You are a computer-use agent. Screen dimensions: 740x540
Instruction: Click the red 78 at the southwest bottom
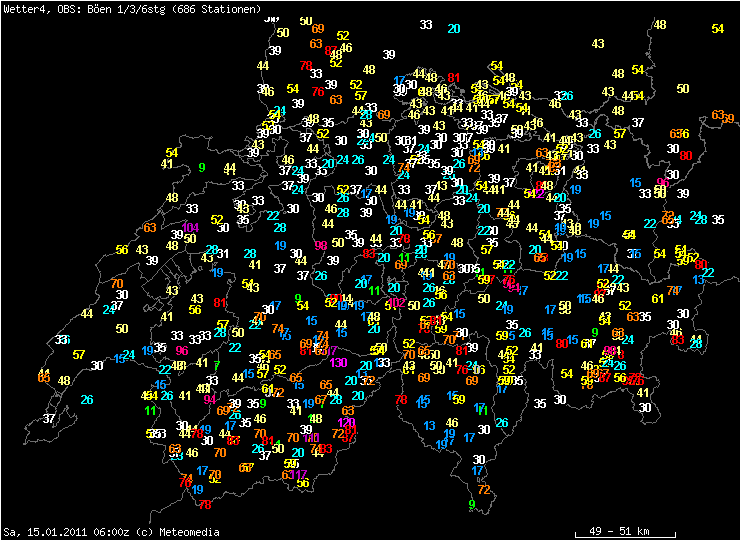tap(205, 505)
